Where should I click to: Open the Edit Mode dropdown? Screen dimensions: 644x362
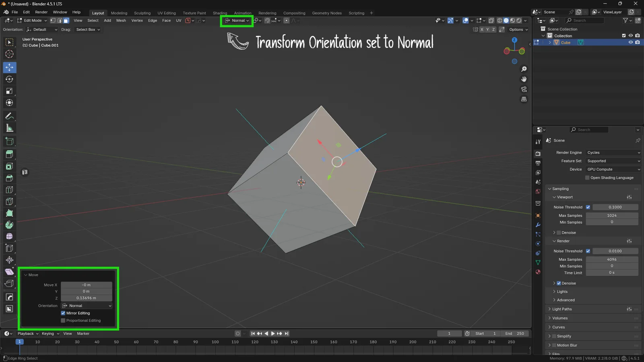(x=32, y=21)
